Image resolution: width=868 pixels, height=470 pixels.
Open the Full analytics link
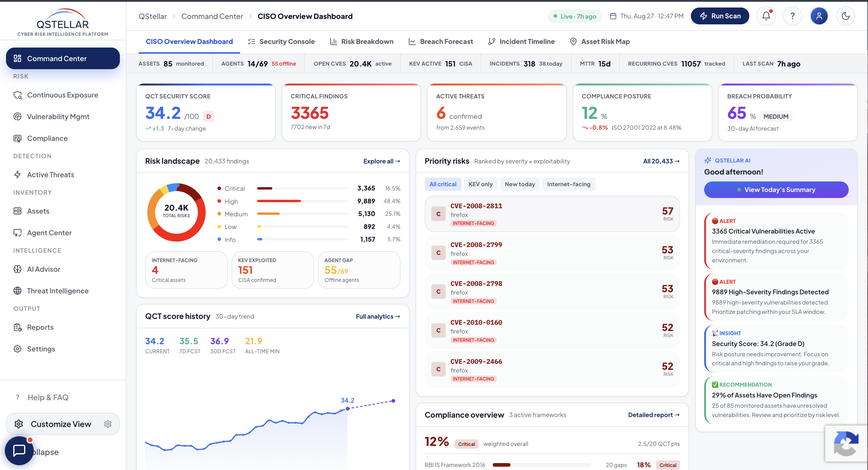click(378, 317)
